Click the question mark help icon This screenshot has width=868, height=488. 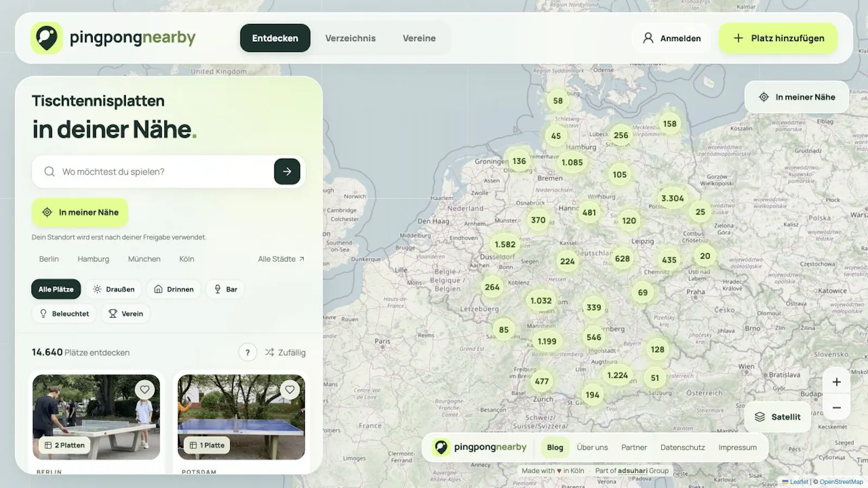(x=247, y=352)
